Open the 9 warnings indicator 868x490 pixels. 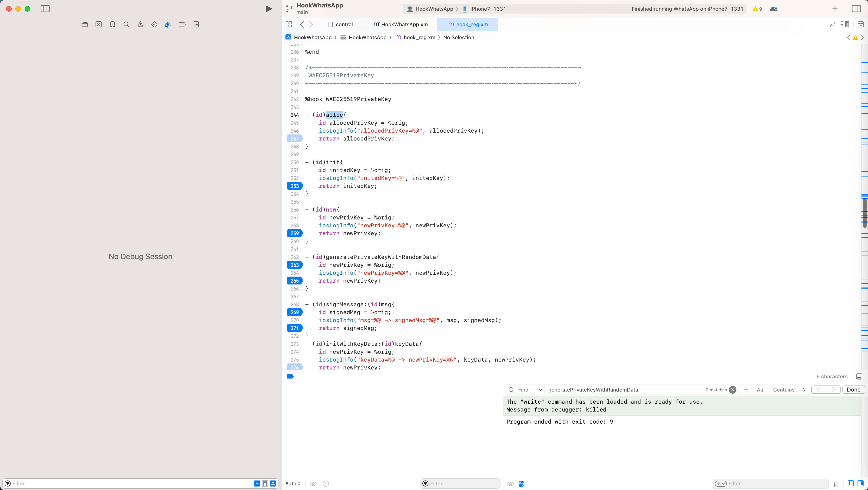[x=758, y=9]
